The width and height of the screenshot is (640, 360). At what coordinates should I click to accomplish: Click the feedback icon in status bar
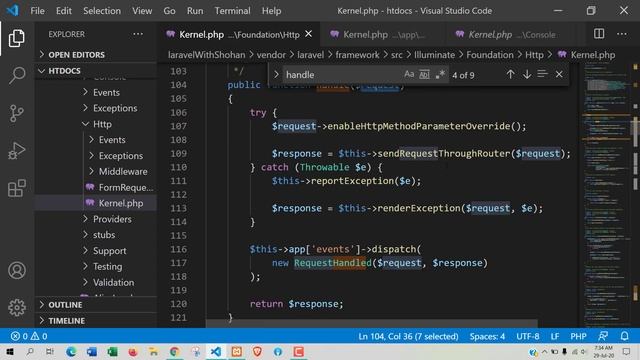point(603,336)
